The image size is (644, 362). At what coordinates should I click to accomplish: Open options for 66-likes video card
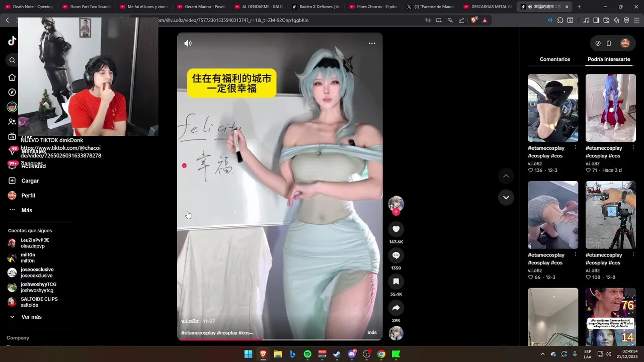[x=576, y=255]
